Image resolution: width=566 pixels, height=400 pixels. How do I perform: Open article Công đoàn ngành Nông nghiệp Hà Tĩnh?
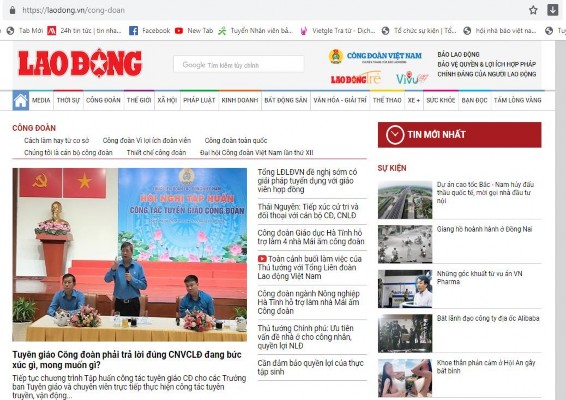309,302
